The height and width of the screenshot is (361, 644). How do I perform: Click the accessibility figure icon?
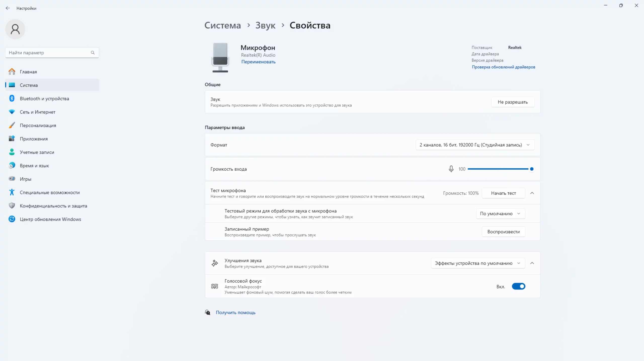12,192
